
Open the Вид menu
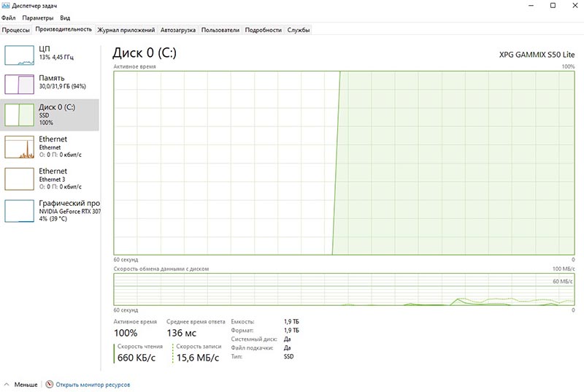click(x=65, y=18)
